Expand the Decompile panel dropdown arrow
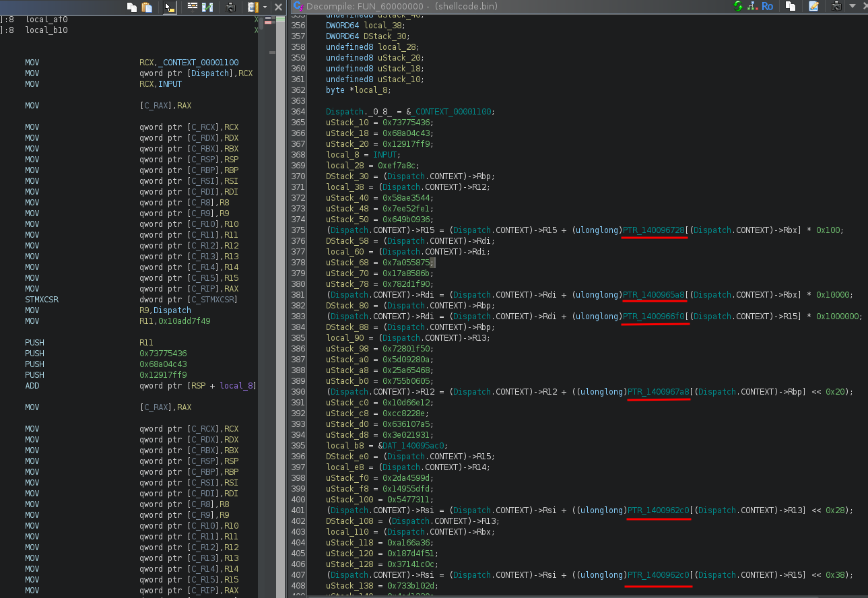The height and width of the screenshot is (598, 868). point(853,6)
